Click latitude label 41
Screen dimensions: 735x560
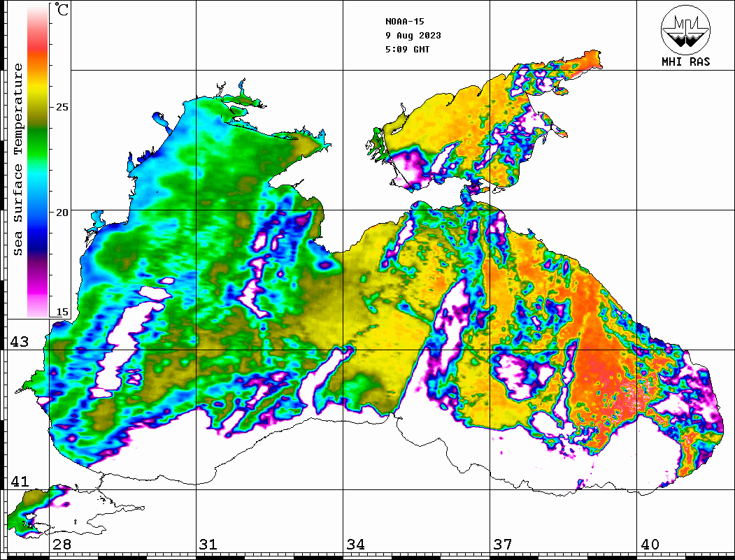pyautogui.click(x=20, y=481)
